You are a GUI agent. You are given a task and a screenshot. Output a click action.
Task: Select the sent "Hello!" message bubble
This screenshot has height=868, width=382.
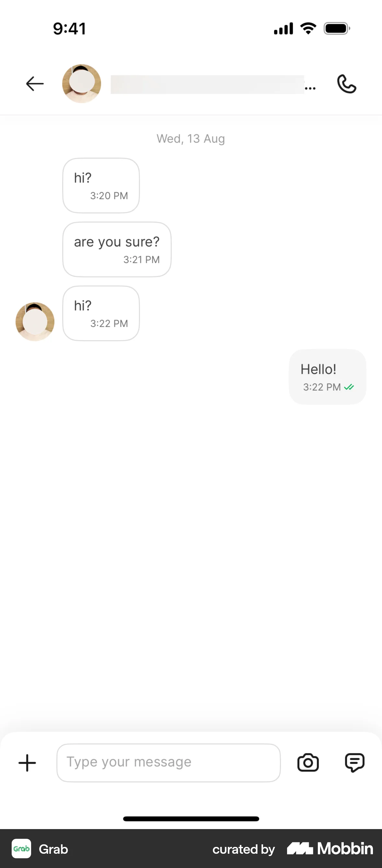click(x=327, y=377)
